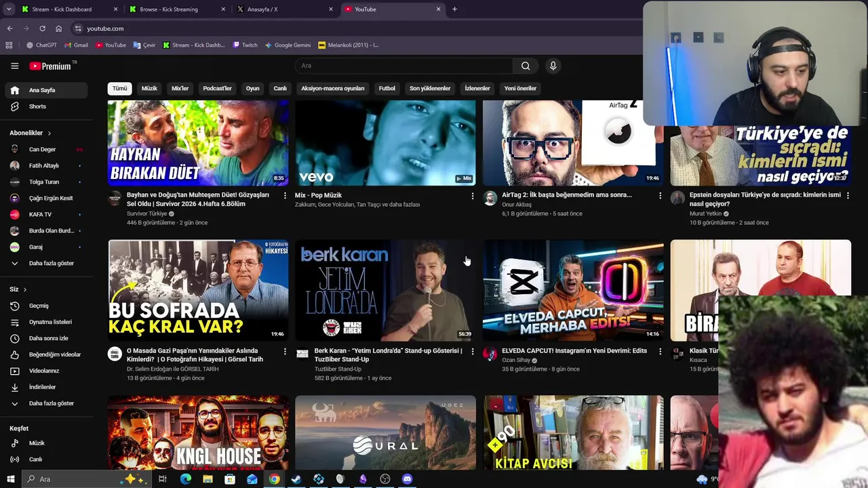Open the Chrome tab list dropdown
The height and width of the screenshot is (488, 868).
[9, 9]
